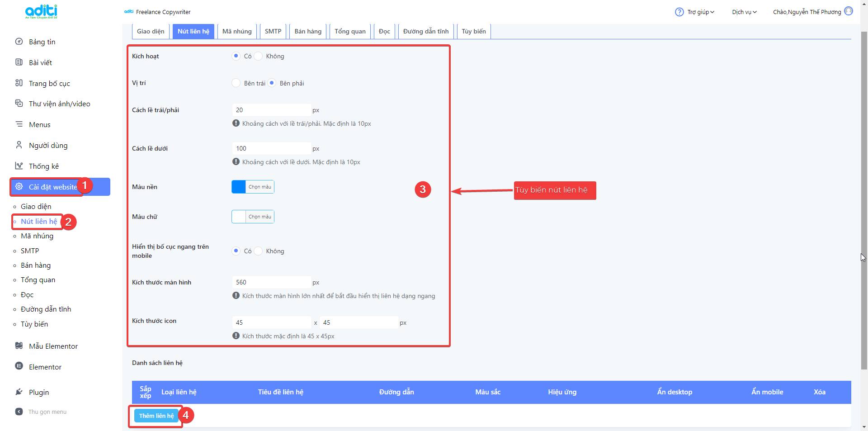Open Tùy biến link in sidebar submenu
This screenshot has width=868, height=431.
coord(34,324)
